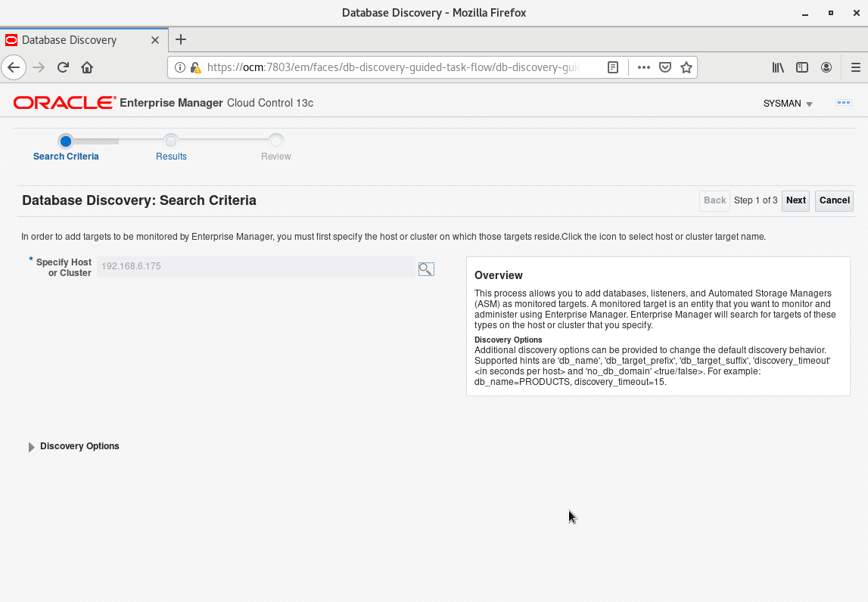
Task: Open page actions three-dot menu
Action: point(644,67)
